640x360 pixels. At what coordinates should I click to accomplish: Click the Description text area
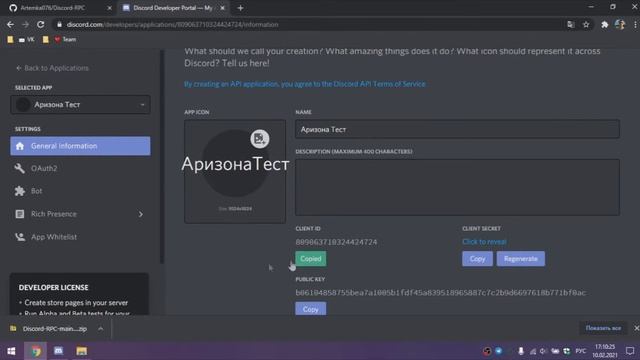[x=457, y=187]
